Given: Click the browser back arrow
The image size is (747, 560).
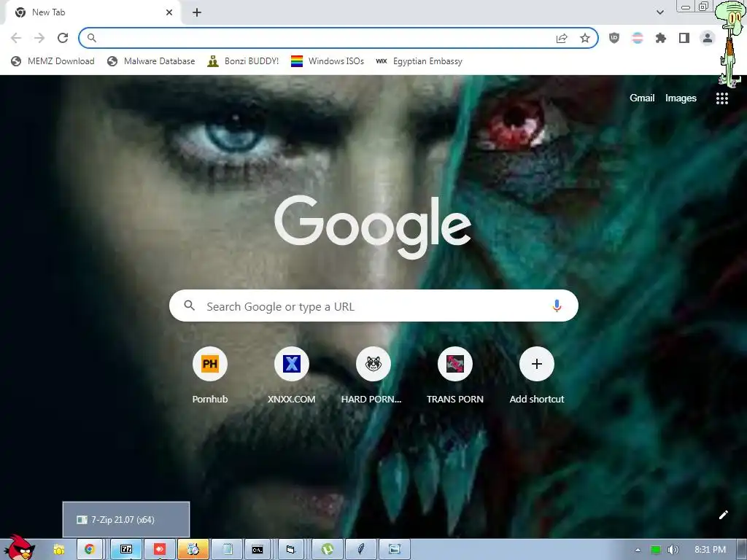Looking at the screenshot, I should [x=16, y=38].
